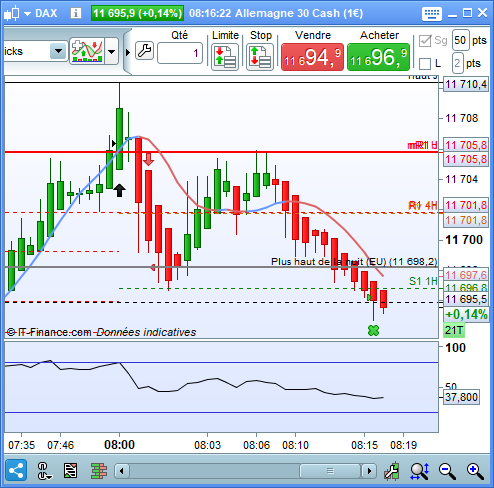This screenshot has width=494, height=488.
Task: Zoom in using the plus magnifier
Action: pos(475,471)
